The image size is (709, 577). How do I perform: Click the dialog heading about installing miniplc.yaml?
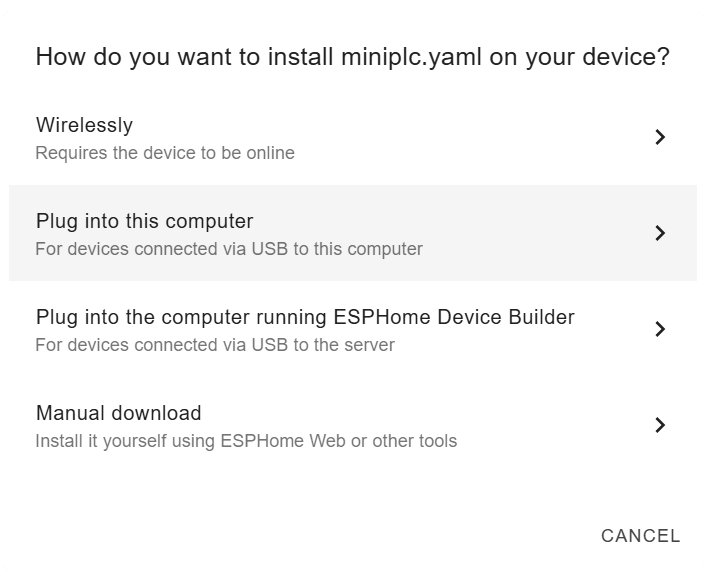(x=353, y=57)
